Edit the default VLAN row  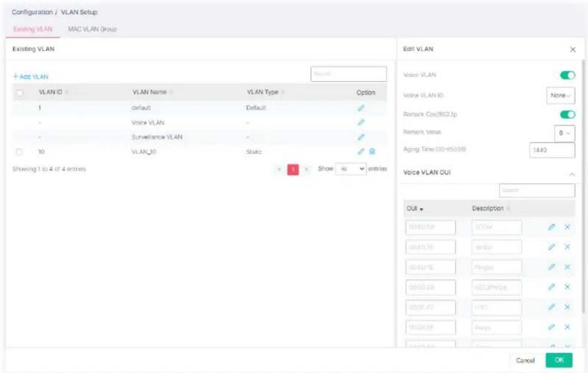click(x=361, y=108)
